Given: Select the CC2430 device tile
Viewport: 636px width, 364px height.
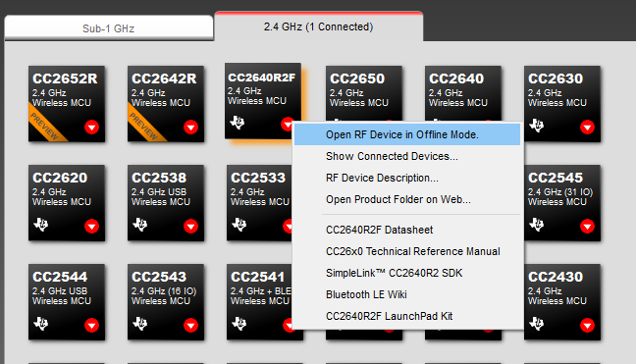Looking at the screenshot, I should [x=562, y=302].
